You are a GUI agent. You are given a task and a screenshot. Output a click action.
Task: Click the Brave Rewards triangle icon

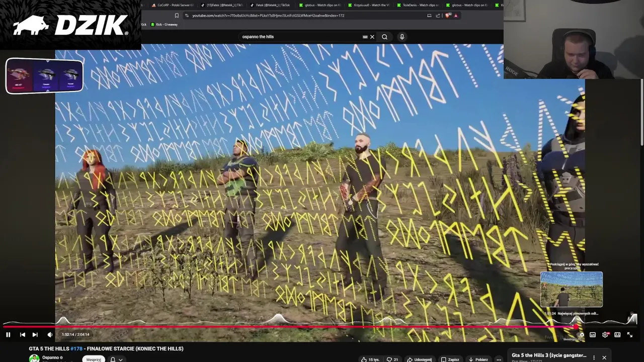click(x=456, y=16)
